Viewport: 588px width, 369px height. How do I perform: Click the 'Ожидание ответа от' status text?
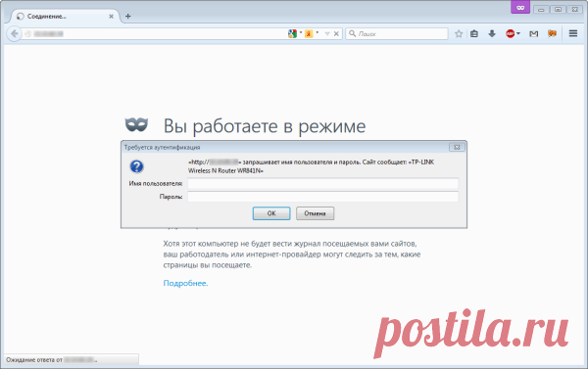[34, 359]
